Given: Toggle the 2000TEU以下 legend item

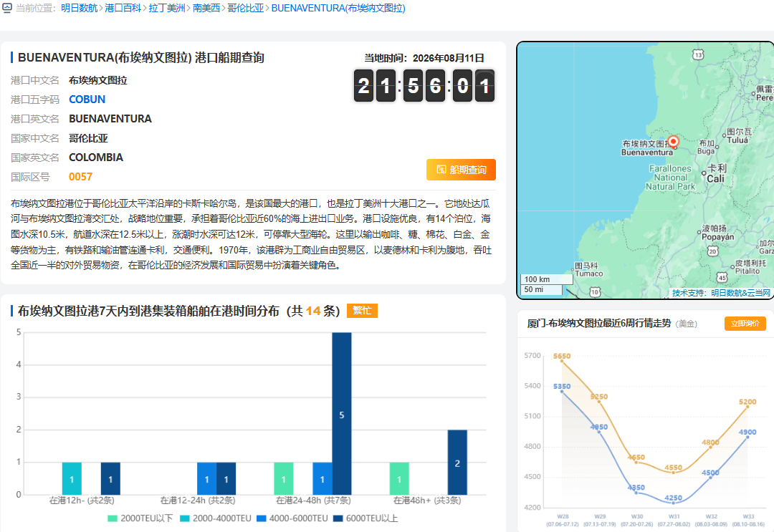Looking at the screenshot, I should [x=140, y=518].
